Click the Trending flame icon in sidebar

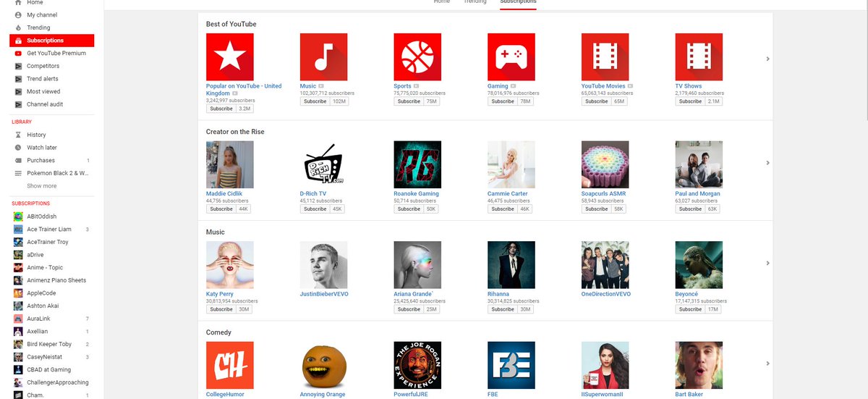(x=19, y=28)
